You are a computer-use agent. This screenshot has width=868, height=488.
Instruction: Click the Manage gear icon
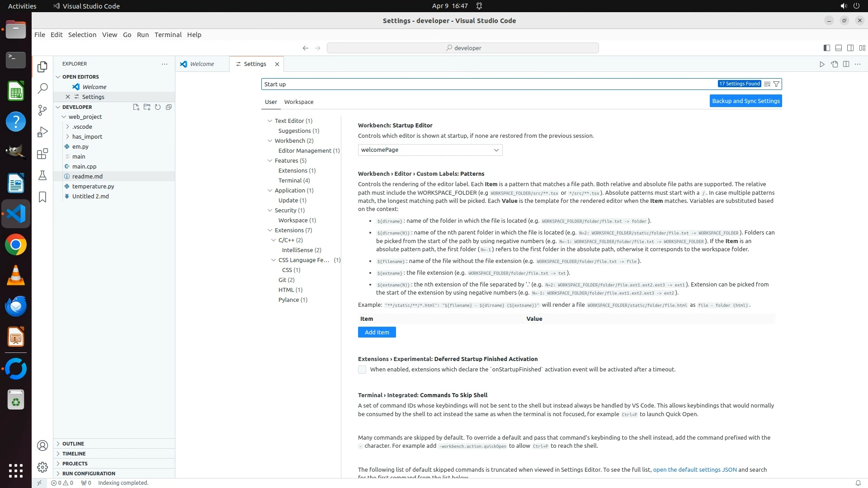pyautogui.click(x=42, y=467)
